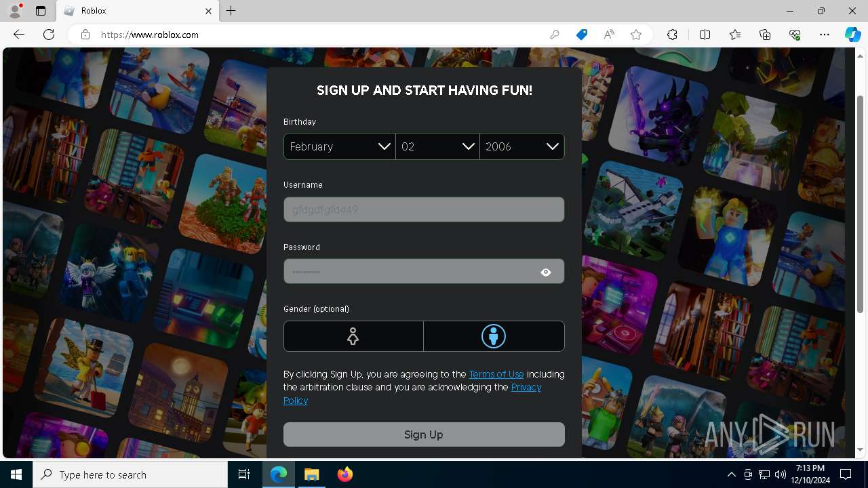Open the network status tray icon
The height and width of the screenshot is (488, 868).
[764, 474]
